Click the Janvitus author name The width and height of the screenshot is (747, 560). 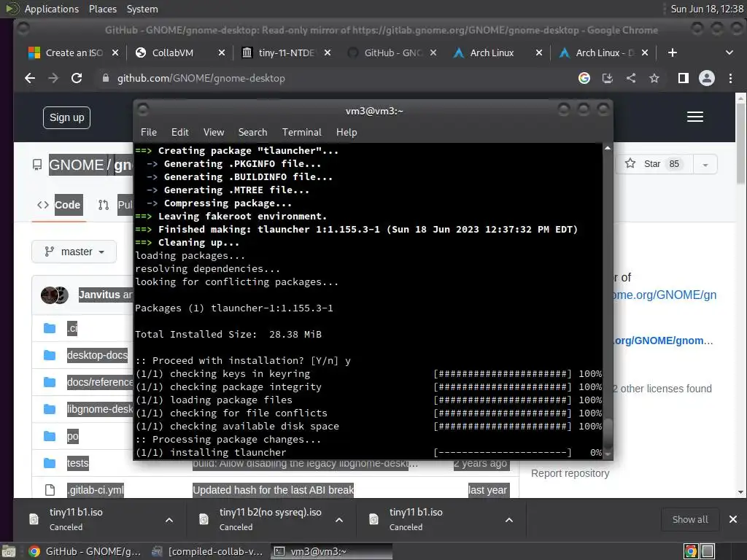(99, 295)
